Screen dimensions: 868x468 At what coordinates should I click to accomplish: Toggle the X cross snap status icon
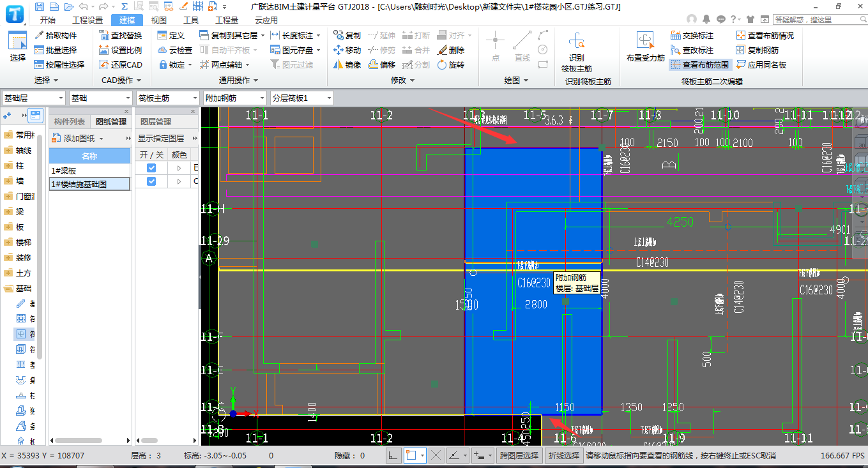(x=436, y=455)
